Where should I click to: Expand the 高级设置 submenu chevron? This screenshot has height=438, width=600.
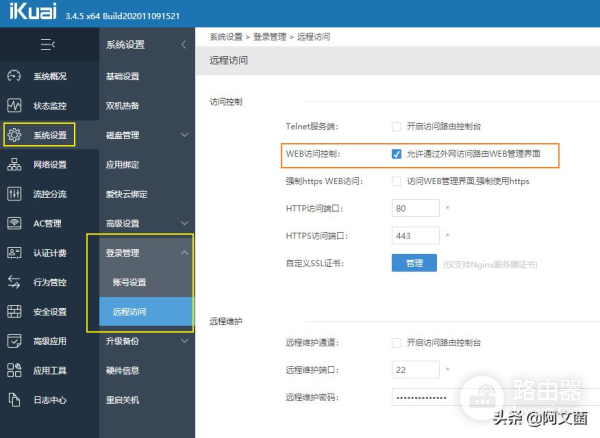(184, 223)
